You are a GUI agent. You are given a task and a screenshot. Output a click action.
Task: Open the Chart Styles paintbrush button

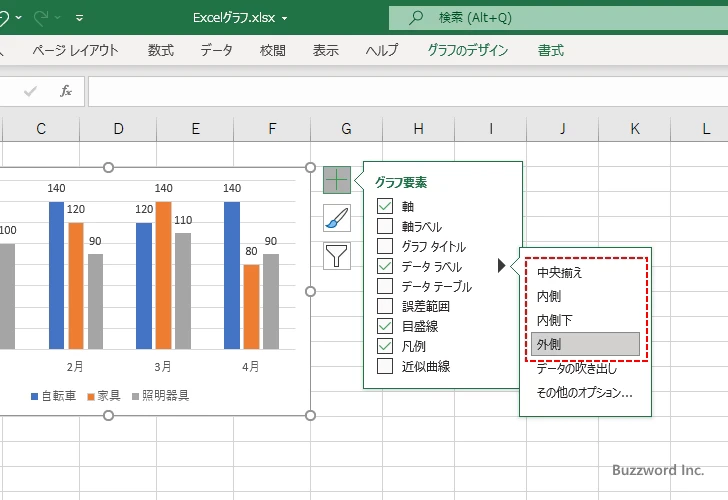pos(337,218)
